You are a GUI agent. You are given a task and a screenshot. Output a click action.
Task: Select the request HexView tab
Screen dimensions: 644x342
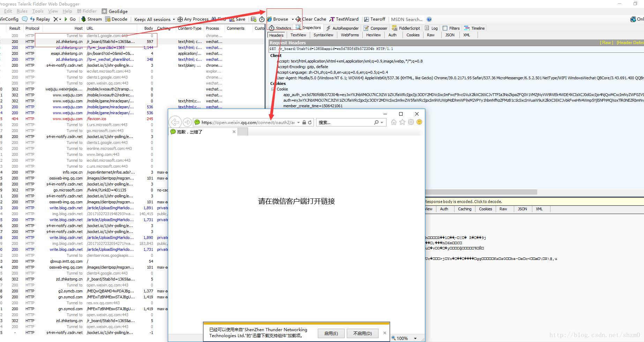tap(374, 35)
